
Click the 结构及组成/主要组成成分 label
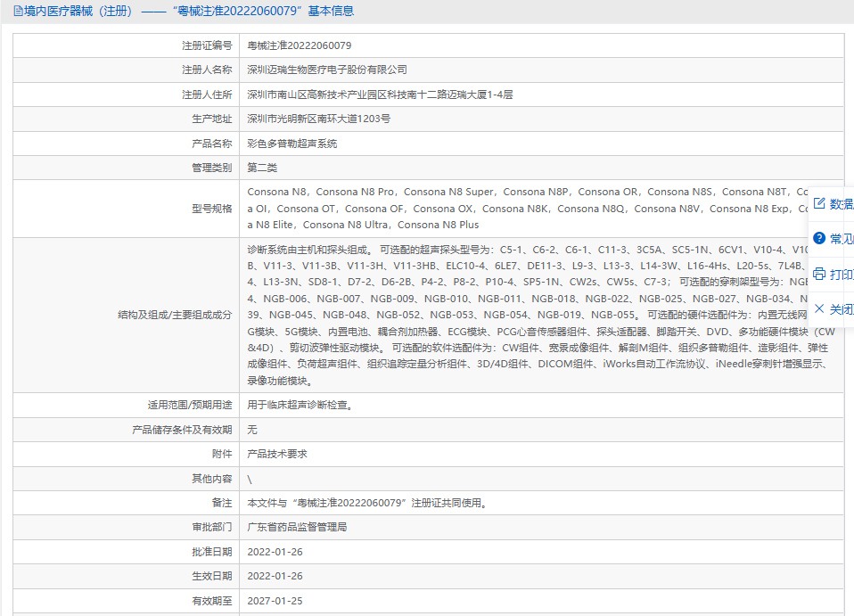click(175, 315)
